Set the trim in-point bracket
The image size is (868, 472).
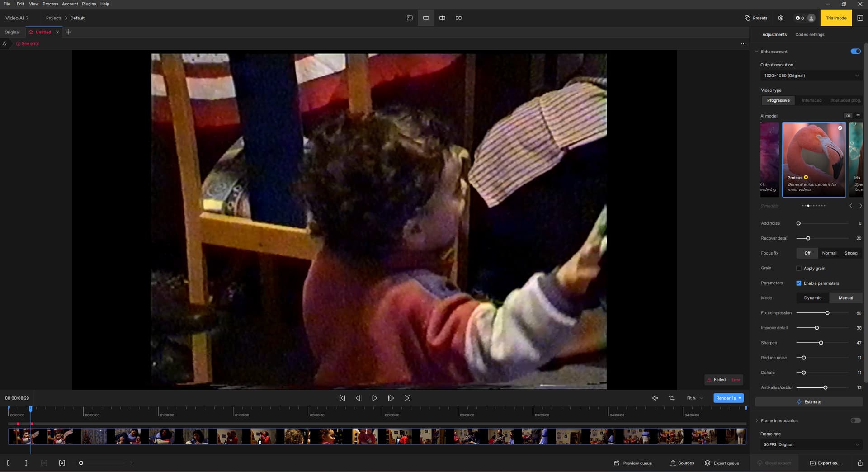pyautogui.click(x=8, y=463)
